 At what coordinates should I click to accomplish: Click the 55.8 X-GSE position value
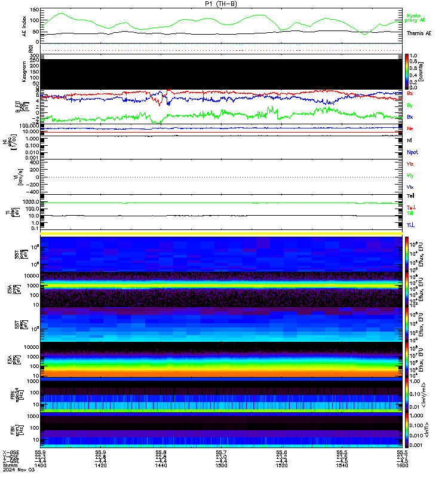[161, 452]
